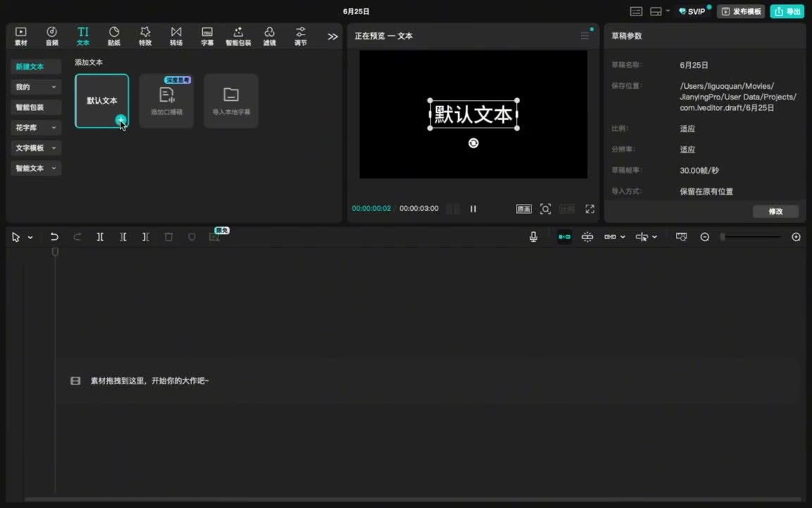
Task: Toggle the preview axis icon
Action: coord(641,237)
